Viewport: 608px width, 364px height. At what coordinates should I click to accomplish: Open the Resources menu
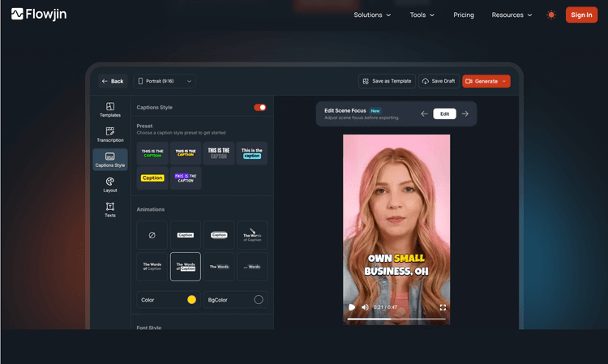(x=512, y=15)
